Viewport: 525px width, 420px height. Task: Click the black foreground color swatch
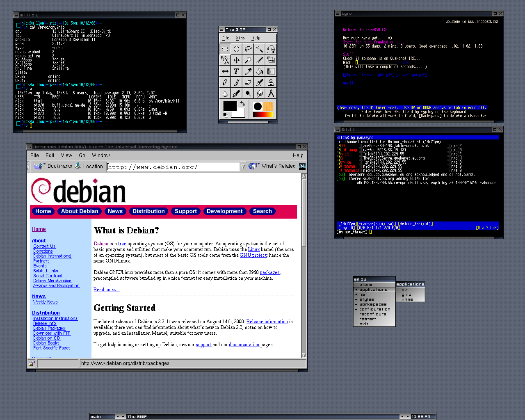tap(229, 106)
